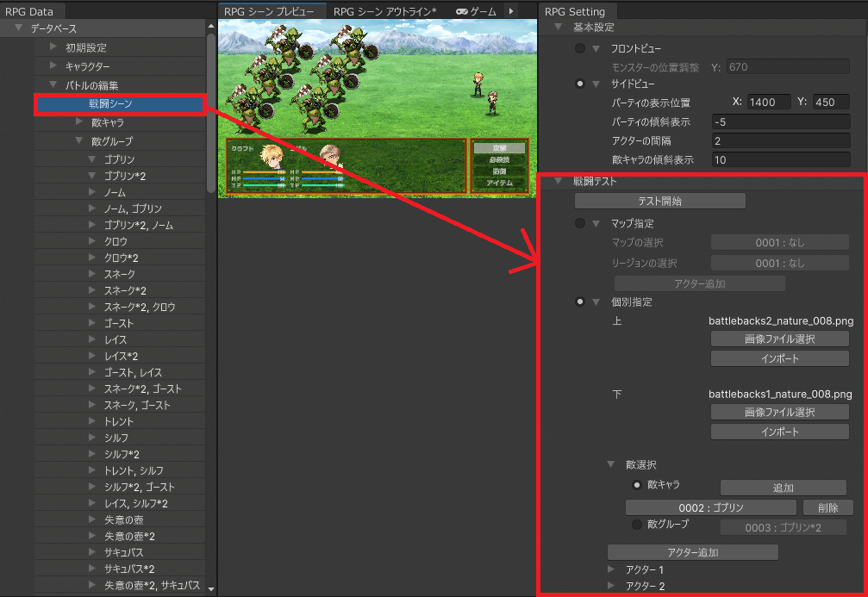868x597 pixels.
Task: Open the 0002 : ゴブリン enemy dropdown
Action: (711, 508)
